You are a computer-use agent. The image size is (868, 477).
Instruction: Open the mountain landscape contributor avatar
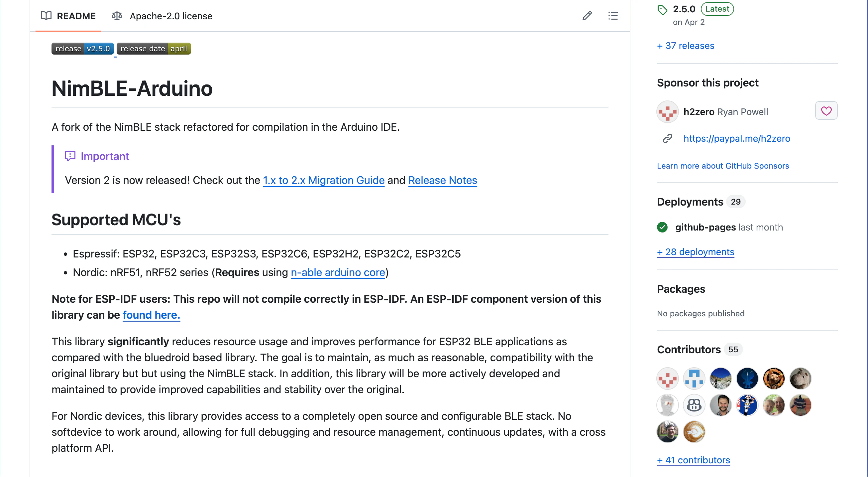click(x=720, y=378)
